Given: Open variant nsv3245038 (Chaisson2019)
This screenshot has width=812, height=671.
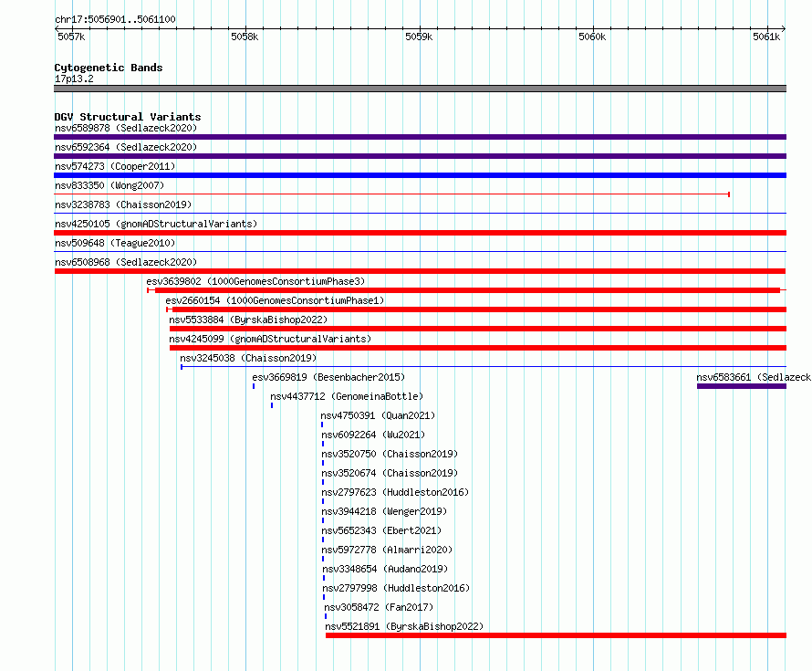Looking at the screenshot, I should click(248, 358).
